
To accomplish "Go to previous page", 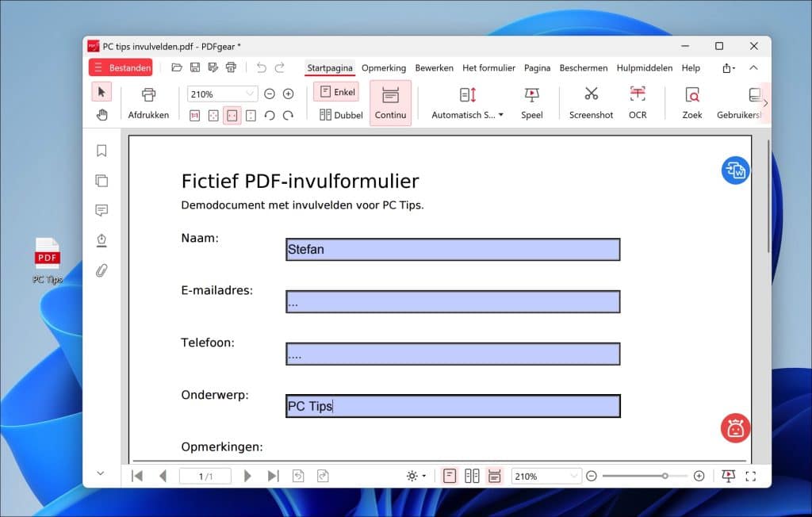I will coord(163,476).
